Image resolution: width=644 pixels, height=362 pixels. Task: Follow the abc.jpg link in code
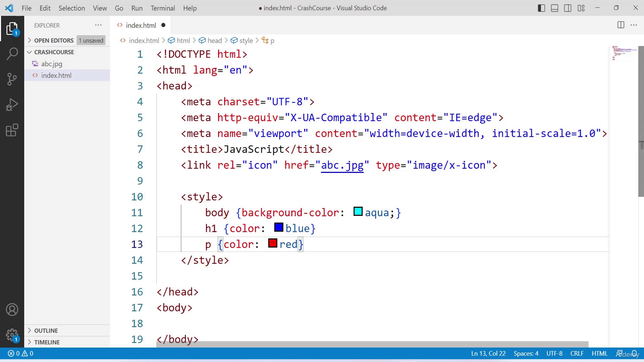(342, 165)
